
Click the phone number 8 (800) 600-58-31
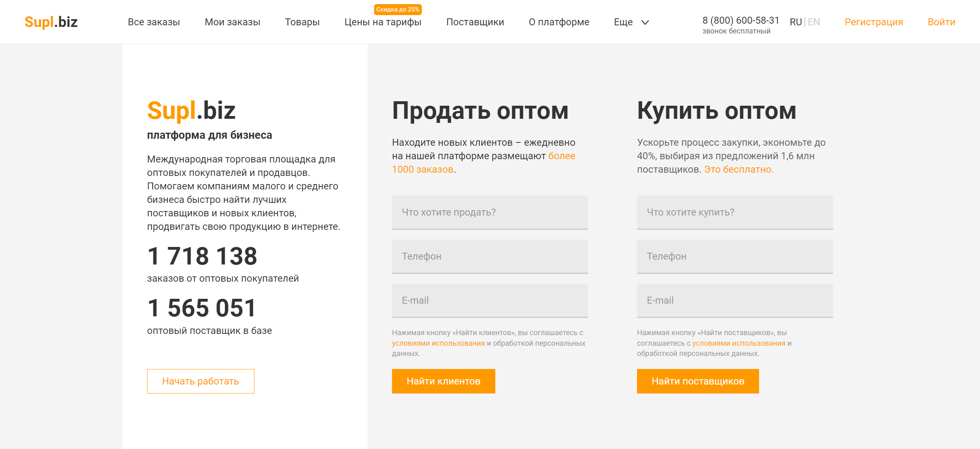click(741, 20)
